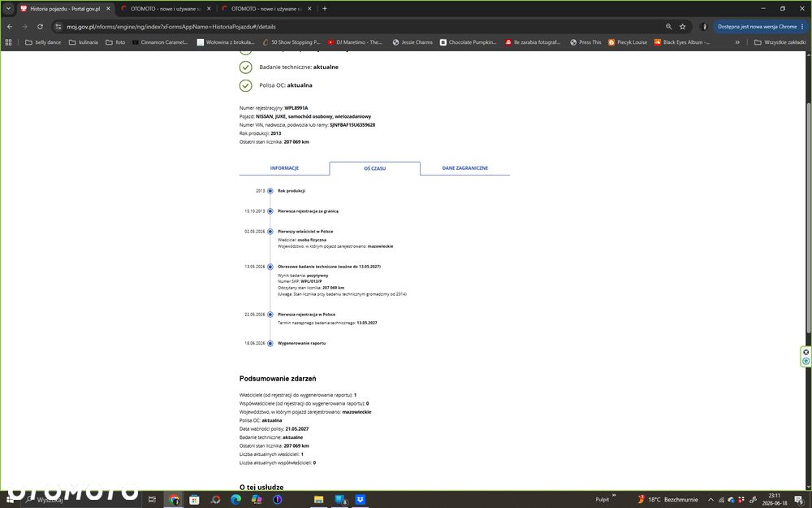Open the Press This bookmark

tap(585, 42)
